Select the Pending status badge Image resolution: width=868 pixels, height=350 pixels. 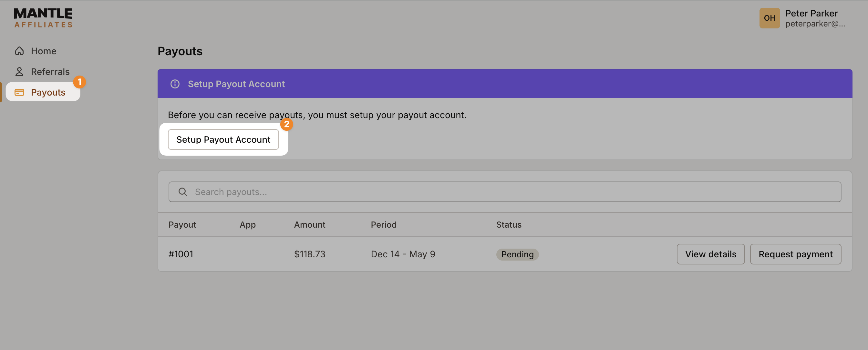click(517, 254)
